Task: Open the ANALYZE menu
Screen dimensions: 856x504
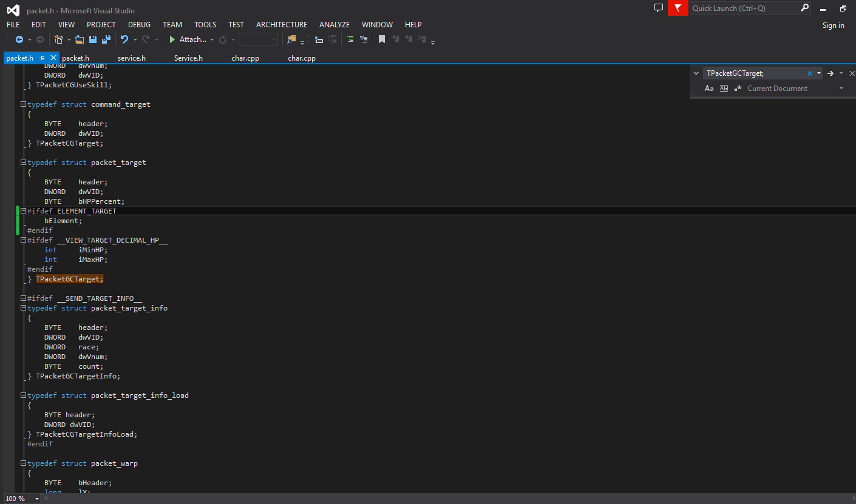Action: click(335, 25)
